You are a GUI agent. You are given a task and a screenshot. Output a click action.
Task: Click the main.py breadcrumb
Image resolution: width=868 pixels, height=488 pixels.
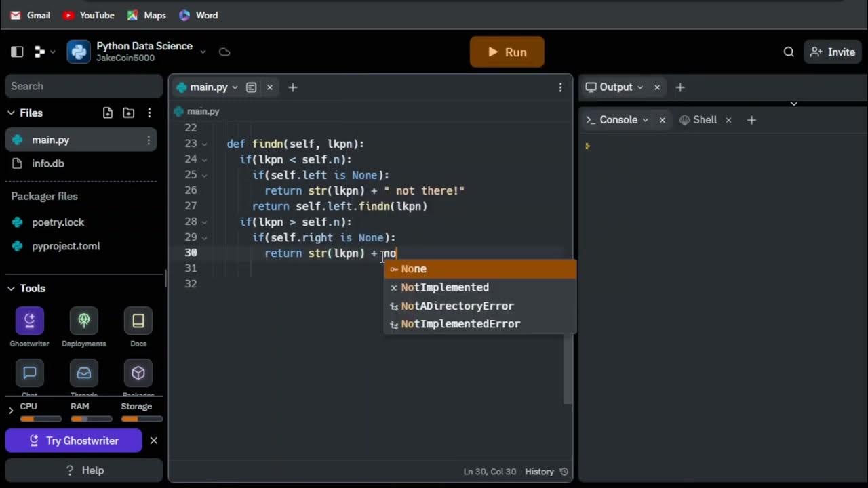point(197,111)
